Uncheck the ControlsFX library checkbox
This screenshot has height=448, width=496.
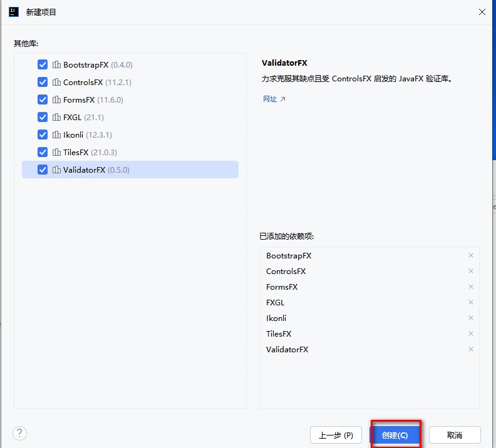point(43,82)
